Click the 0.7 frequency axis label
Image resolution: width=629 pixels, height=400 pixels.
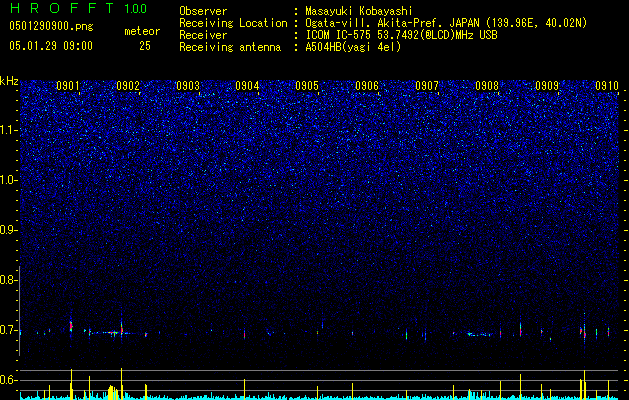click(8, 330)
